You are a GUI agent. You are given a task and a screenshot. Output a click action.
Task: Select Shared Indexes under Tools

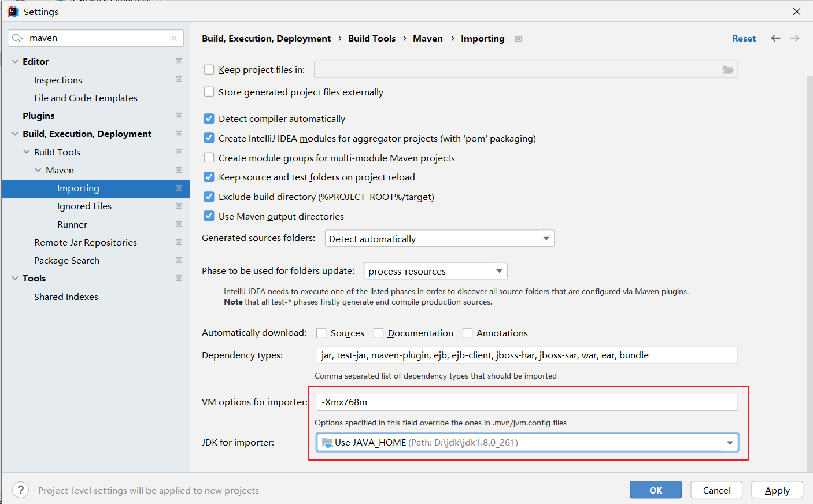pos(66,297)
